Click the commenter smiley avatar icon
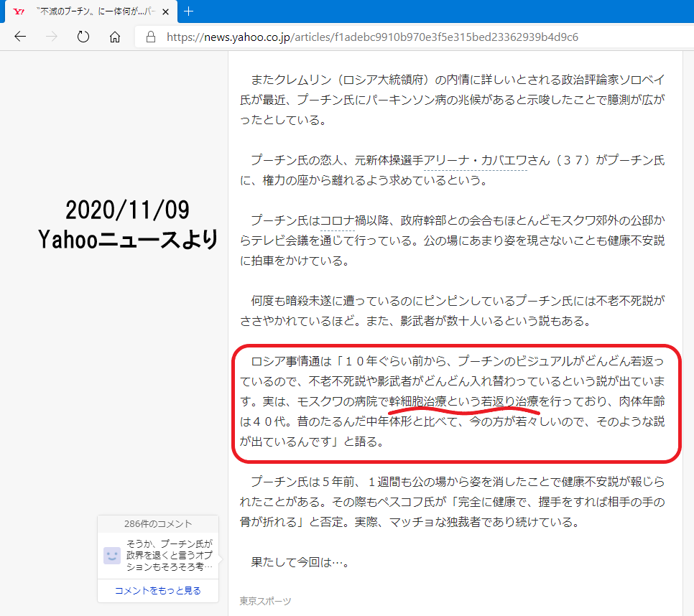Viewport: 694px width, 616px height. (112, 556)
